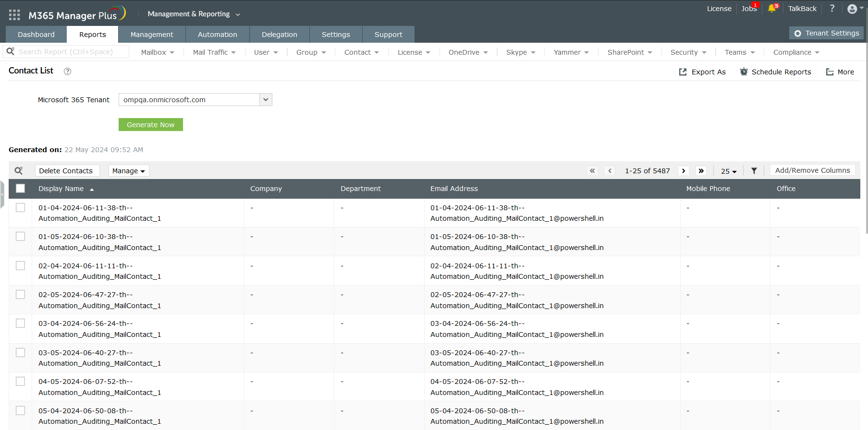Jump to the last page of results
868x430 pixels.
(701, 171)
